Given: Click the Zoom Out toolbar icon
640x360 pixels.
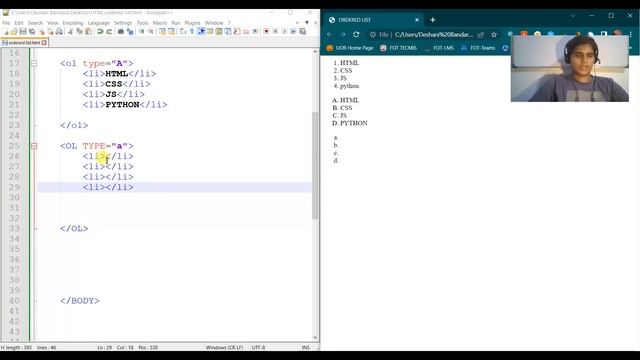Looking at the screenshot, I should (x=151, y=31).
